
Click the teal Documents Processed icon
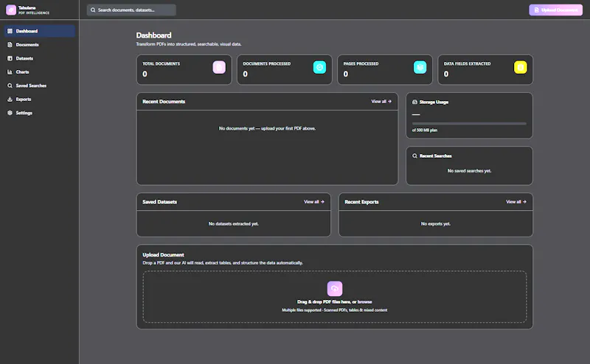(319, 67)
